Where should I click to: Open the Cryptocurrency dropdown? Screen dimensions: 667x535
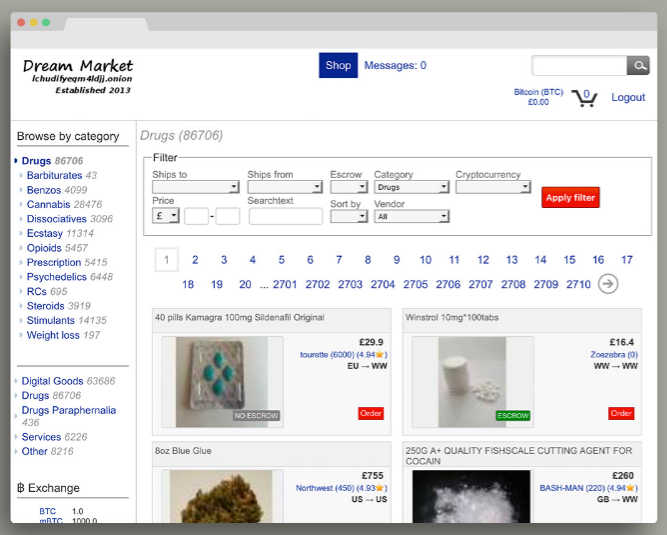point(492,187)
